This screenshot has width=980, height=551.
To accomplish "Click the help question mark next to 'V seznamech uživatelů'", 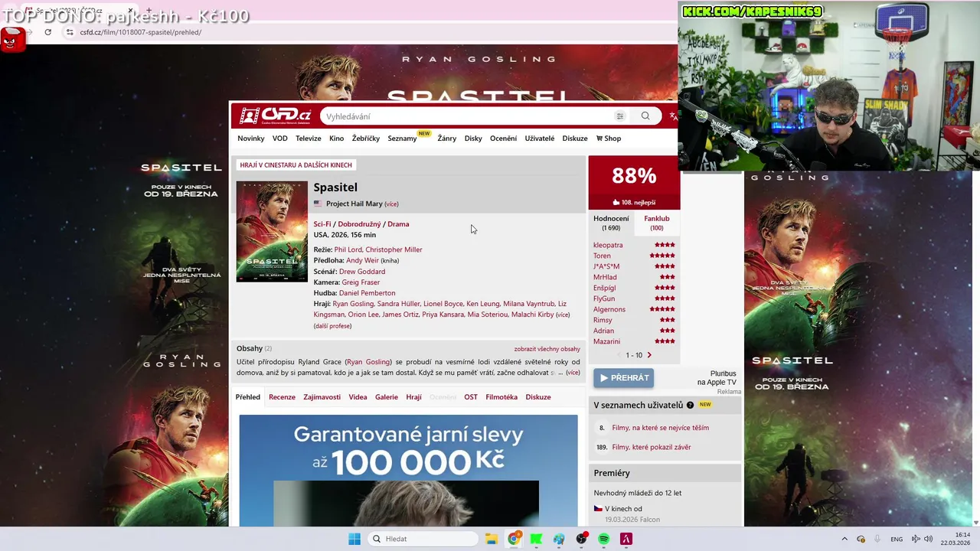I will point(690,405).
